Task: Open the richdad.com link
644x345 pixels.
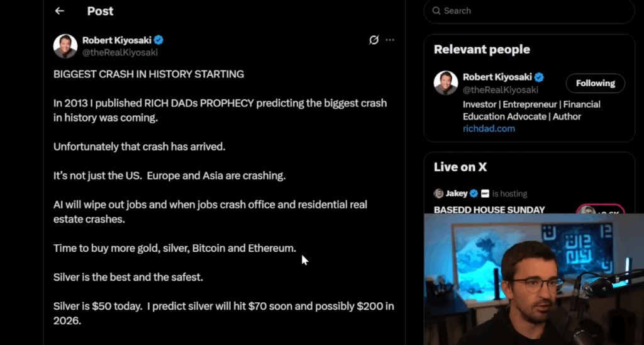Action: (489, 128)
